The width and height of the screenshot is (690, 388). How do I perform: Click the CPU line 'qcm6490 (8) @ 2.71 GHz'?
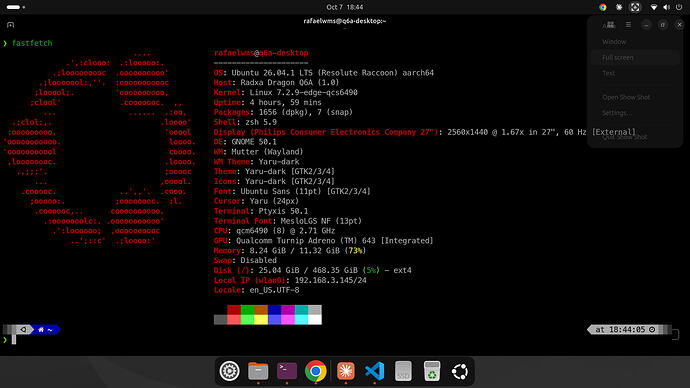coord(286,231)
